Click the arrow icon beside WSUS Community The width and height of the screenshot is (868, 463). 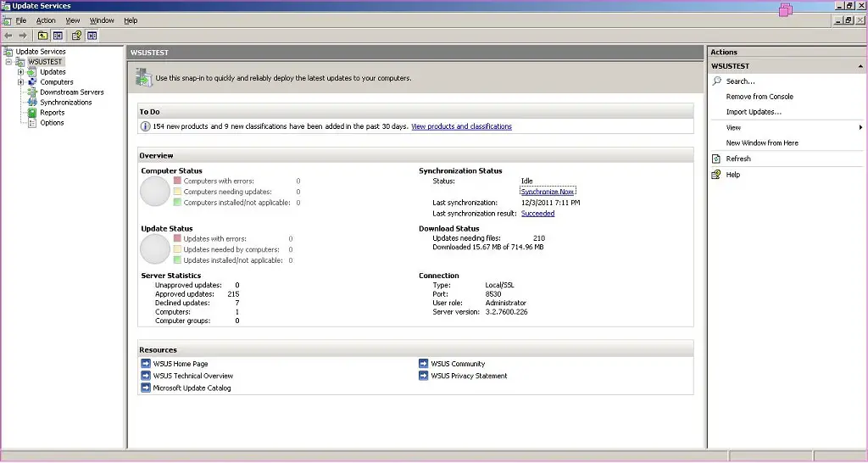pyautogui.click(x=424, y=363)
